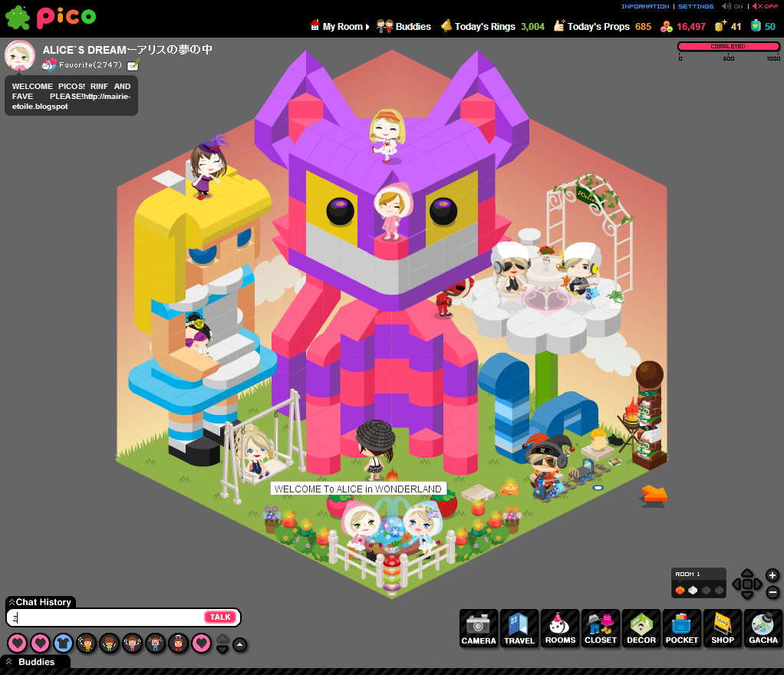This screenshot has height=675, width=784.
Task: Open the Decor editor
Action: pos(641,627)
